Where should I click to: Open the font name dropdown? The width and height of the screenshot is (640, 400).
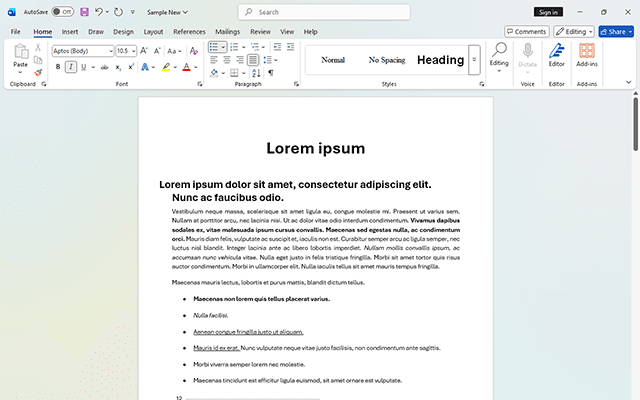[111, 51]
